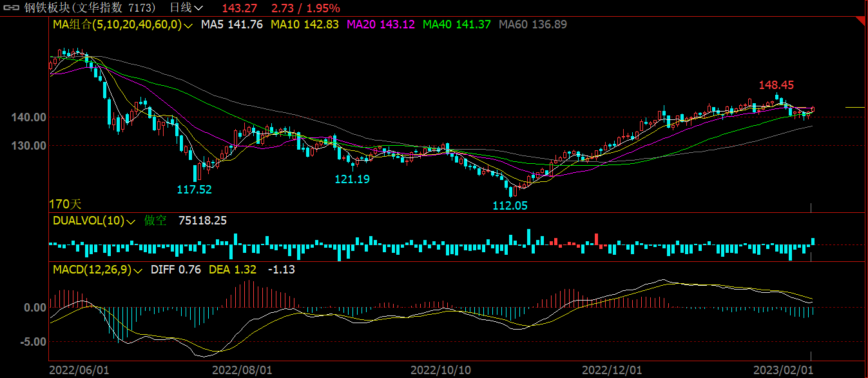Select the MA40 141.37 legend
This screenshot has height=378, width=868.
click(x=457, y=25)
